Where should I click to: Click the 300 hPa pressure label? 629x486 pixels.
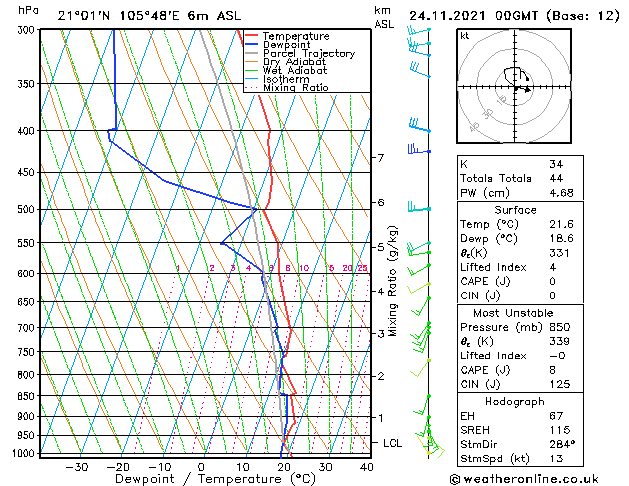28,30
